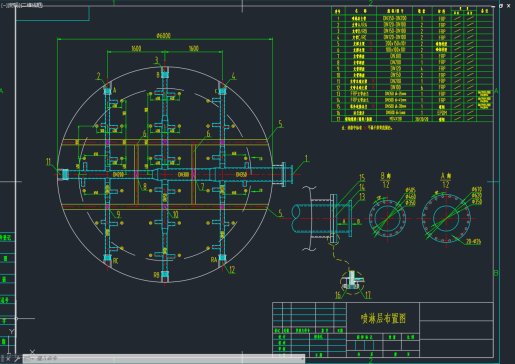This screenshot has width=515, height=364.
Task: Select the drawing title 喷淋层布置图
Action: coord(383,318)
